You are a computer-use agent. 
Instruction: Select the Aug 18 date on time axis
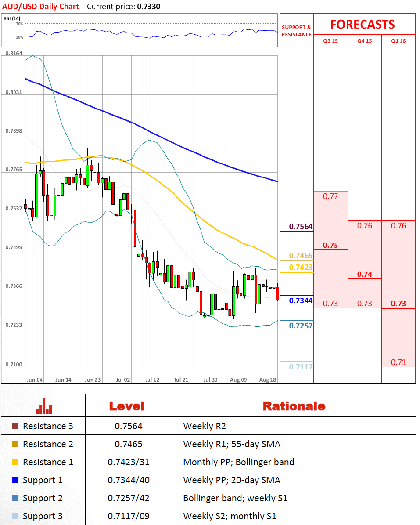268,380
